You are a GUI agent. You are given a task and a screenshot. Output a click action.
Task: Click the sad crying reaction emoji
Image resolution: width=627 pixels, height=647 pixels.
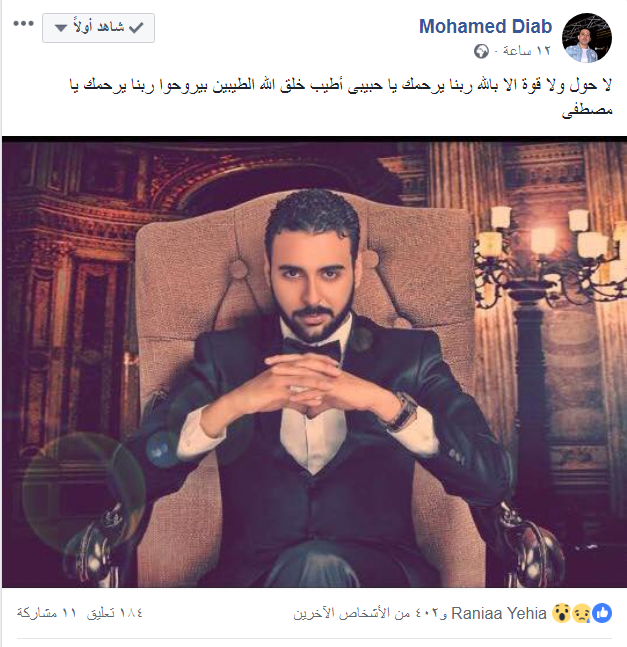coord(582,613)
